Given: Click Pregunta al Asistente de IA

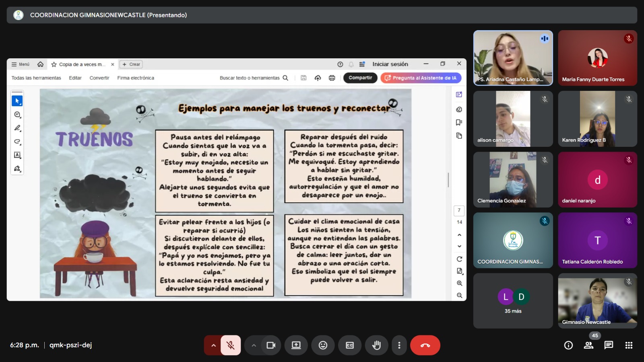Looking at the screenshot, I should [x=421, y=78].
